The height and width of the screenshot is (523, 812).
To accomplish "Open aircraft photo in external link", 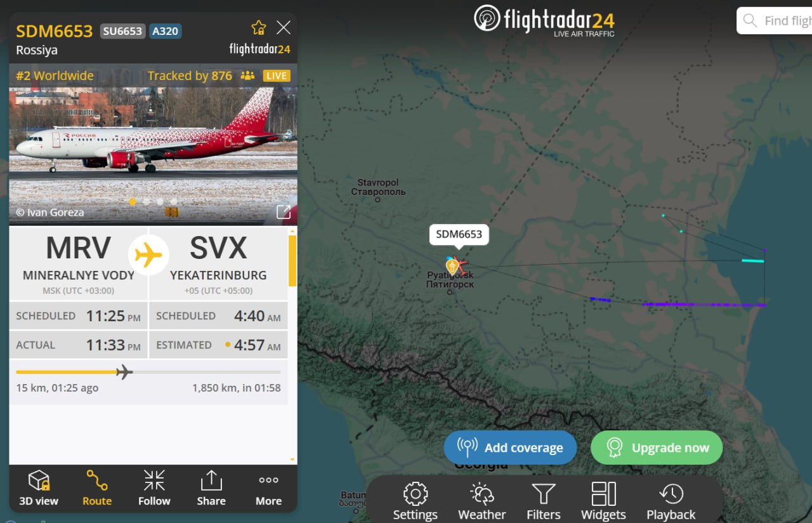I will click(284, 212).
